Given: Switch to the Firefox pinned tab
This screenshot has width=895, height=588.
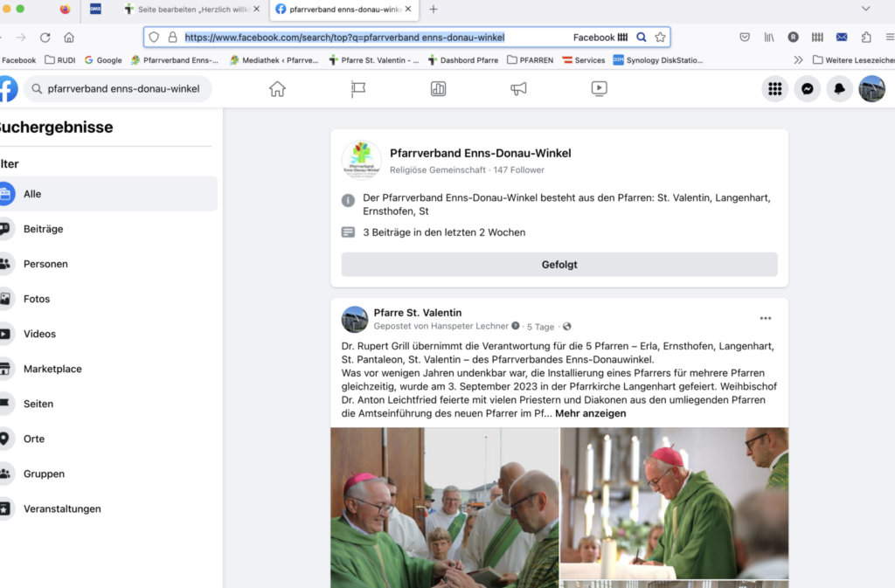Looking at the screenshot, I should tap(65, 9).
